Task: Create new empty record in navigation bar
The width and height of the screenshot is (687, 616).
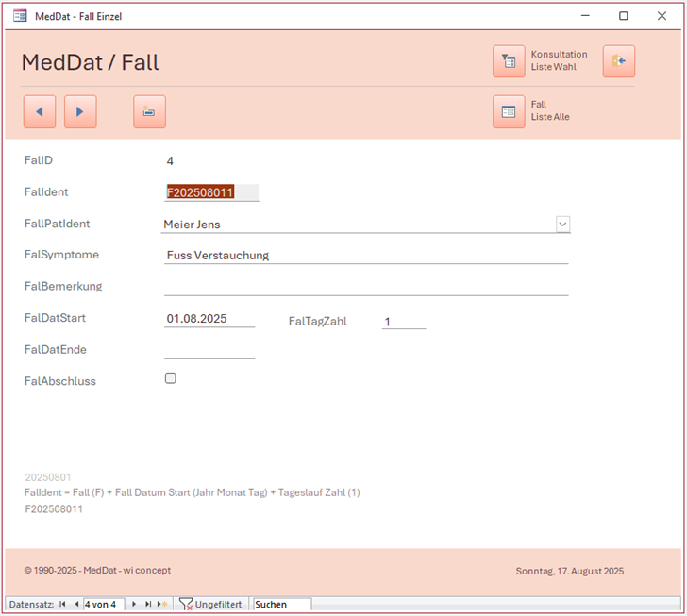Action: point(162,604)
